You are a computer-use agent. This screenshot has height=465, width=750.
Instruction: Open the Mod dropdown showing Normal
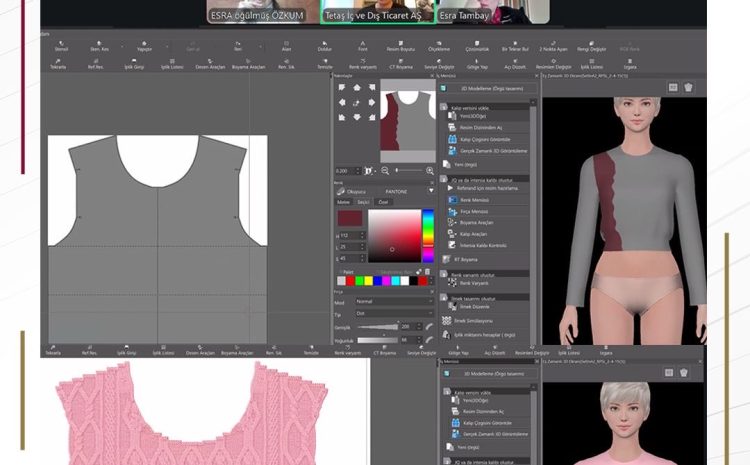tap(394, 301)
